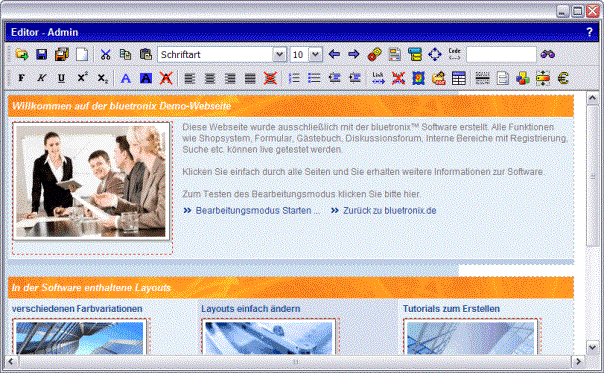Image resolution: width=604 pixels, height=373 pixels.
Task: Center align text in toolbar
Action: click(x=210, y=78)
